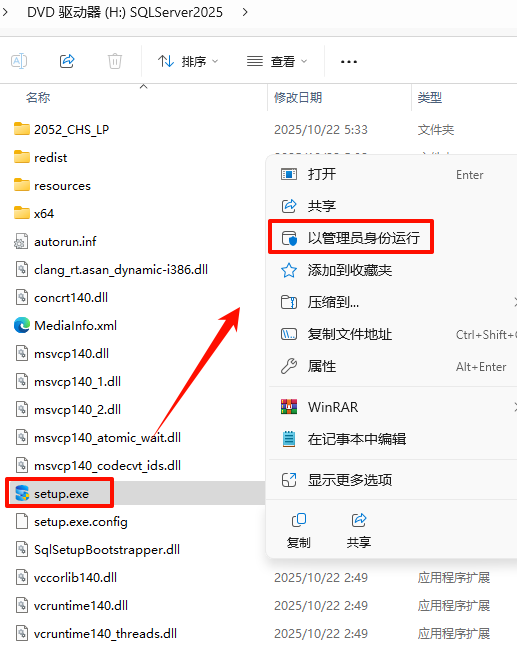
Task: Click the delete trash icon
Action: [x=115, y=62]
